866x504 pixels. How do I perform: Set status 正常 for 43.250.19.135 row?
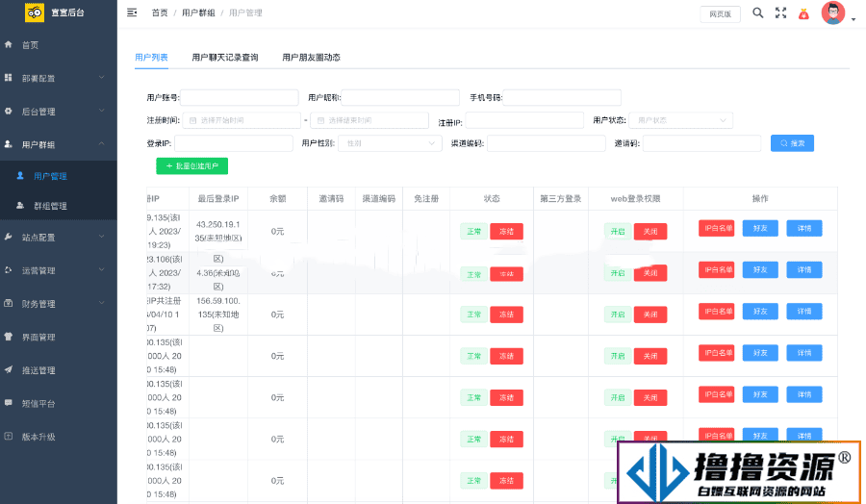click(x=473, y=231)
